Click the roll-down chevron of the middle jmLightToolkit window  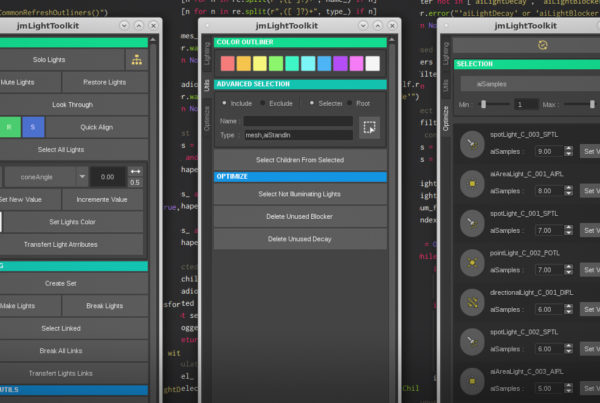click(x=363, y=26)
